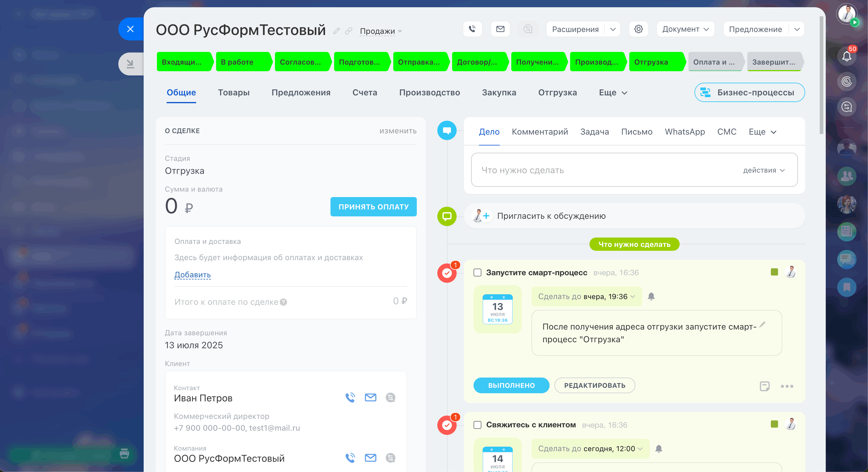Click the email envelope icon in header
Image resolution: width=868 pixels, height=472 pixels.
(x=500, y=29)
